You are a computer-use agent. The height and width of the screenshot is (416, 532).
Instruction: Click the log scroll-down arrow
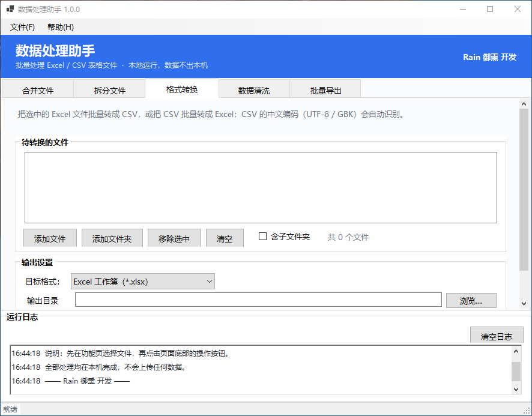point(516,390)
